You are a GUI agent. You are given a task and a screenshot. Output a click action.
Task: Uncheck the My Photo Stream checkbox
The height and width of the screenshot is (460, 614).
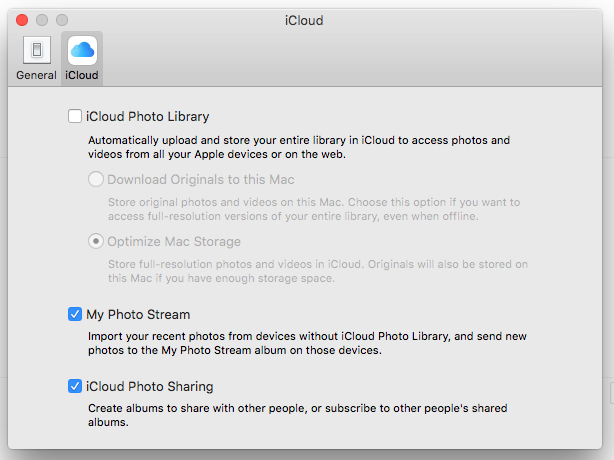click(x=75, y=314)
